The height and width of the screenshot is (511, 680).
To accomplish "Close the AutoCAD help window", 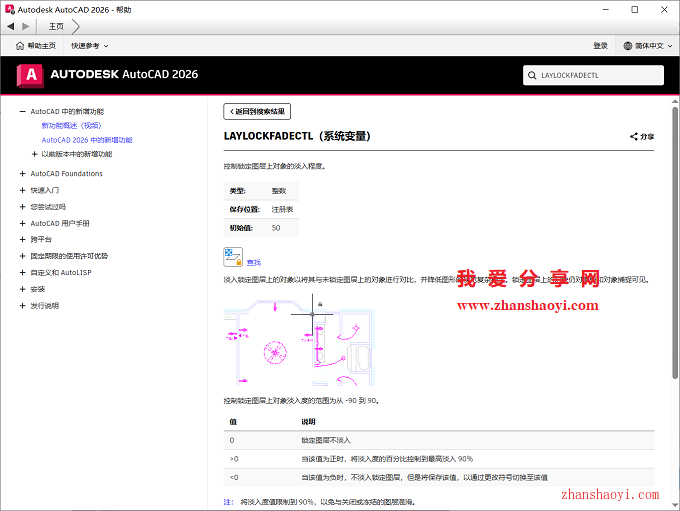I will [664, 10].
